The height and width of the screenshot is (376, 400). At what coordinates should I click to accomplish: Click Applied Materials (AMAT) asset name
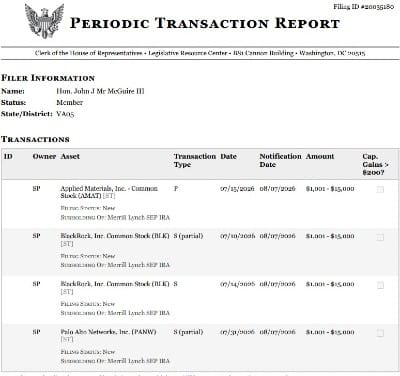tap(109, 192)
